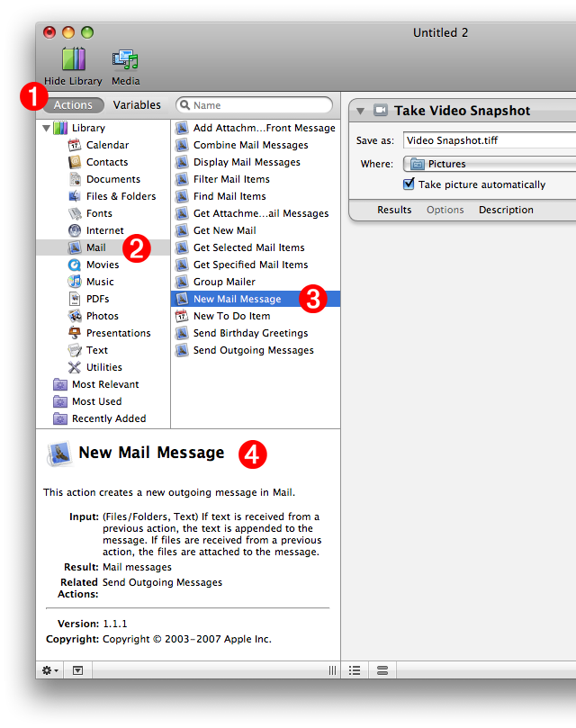Open the Fonts category

click(x=90, y=213)
